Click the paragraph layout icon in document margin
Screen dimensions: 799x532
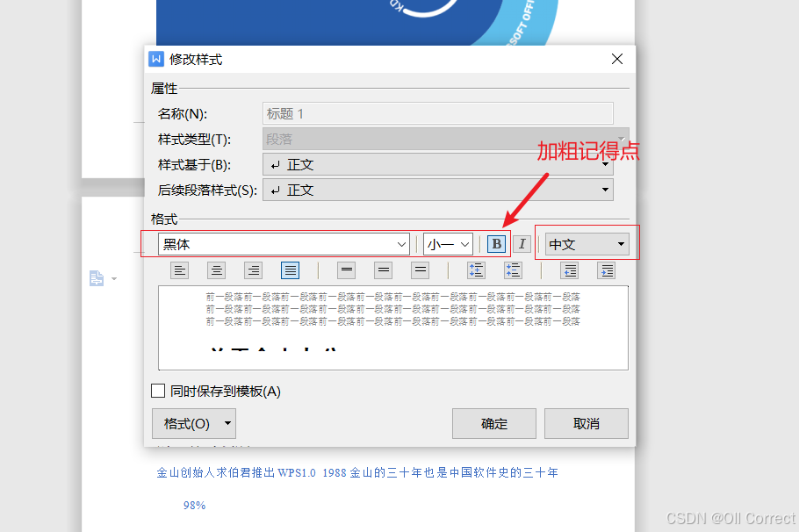tap(97, 278)
